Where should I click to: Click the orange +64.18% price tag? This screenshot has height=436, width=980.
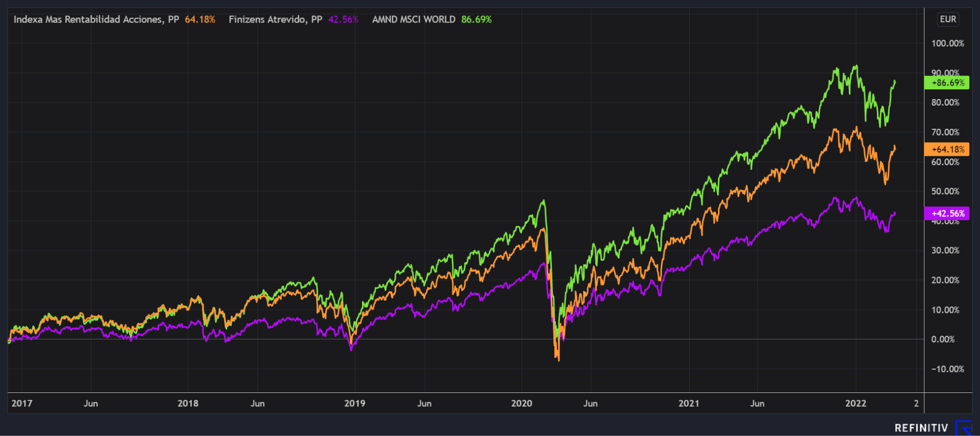[947, 149]
